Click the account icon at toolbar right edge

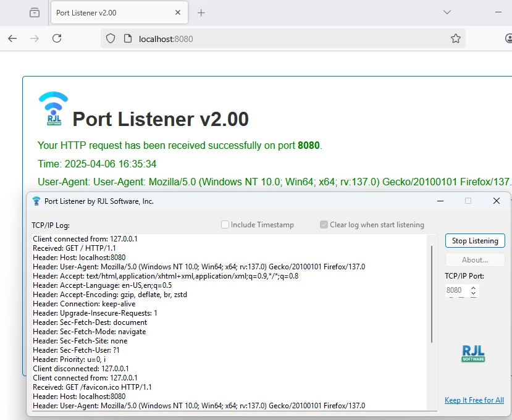coord(508,38)
